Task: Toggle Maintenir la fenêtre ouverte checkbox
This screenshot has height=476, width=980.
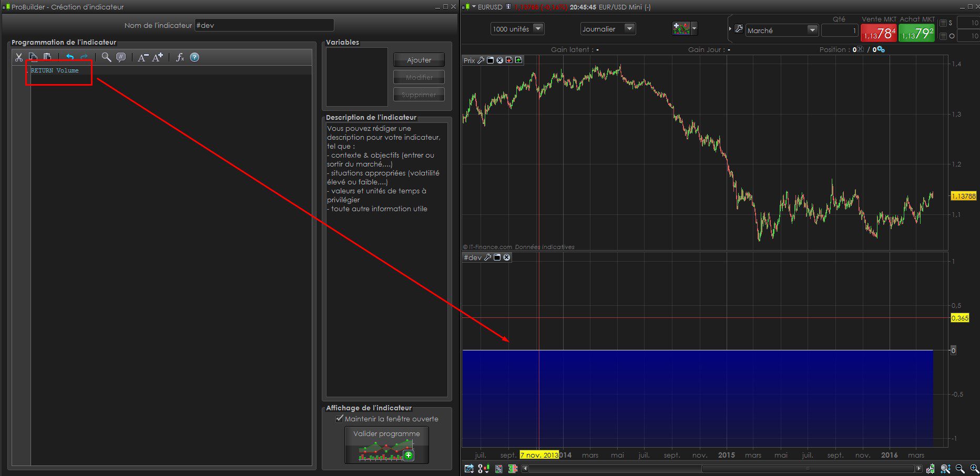Action: [339, 419]
